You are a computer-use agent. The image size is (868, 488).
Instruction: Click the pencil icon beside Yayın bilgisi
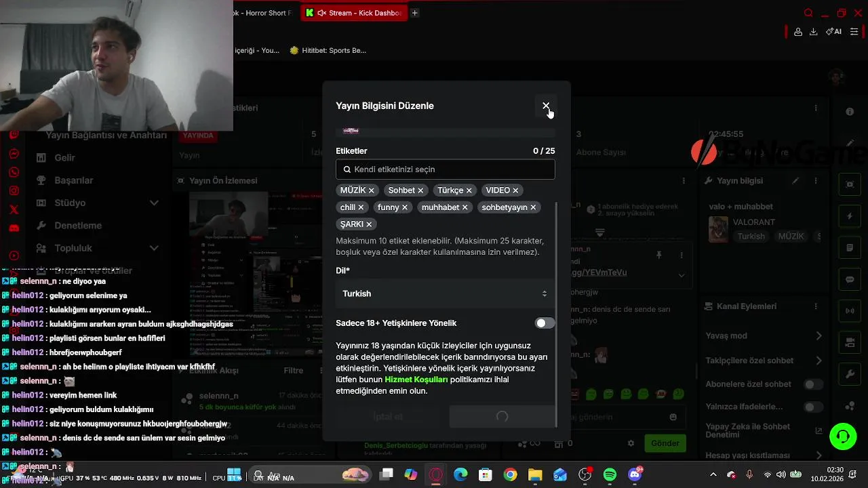coord(795,181)
